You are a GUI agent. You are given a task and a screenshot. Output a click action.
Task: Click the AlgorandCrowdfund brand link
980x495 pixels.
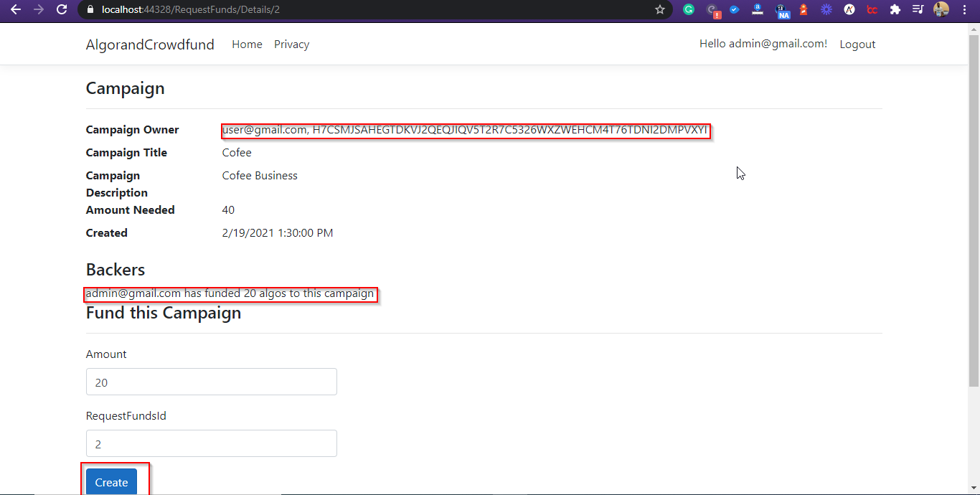pos(150,44)
